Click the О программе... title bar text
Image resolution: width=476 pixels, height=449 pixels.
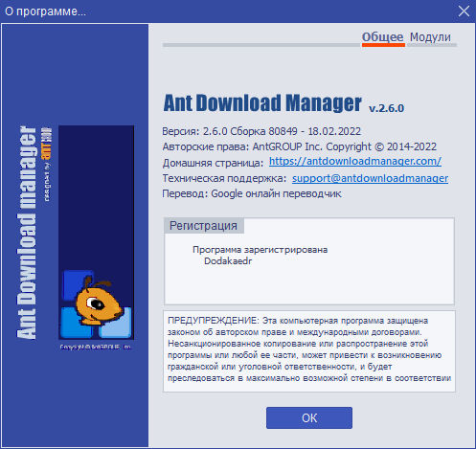(45, 11)
